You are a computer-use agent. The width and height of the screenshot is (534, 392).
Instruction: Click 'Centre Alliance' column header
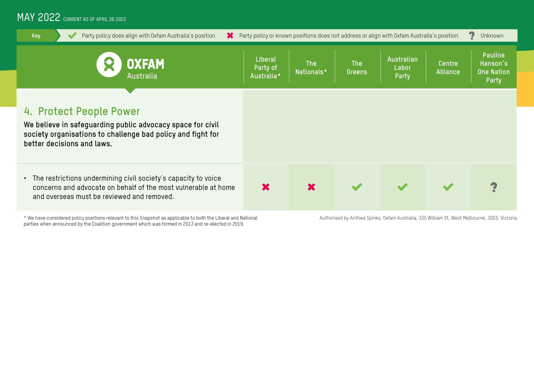pyautogui.click(x=448, y=68)
